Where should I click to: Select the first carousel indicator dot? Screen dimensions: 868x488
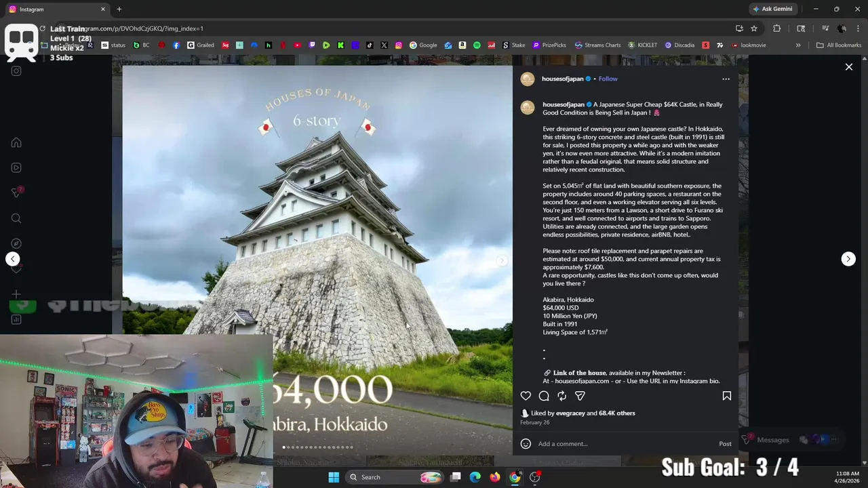(284, 447)
